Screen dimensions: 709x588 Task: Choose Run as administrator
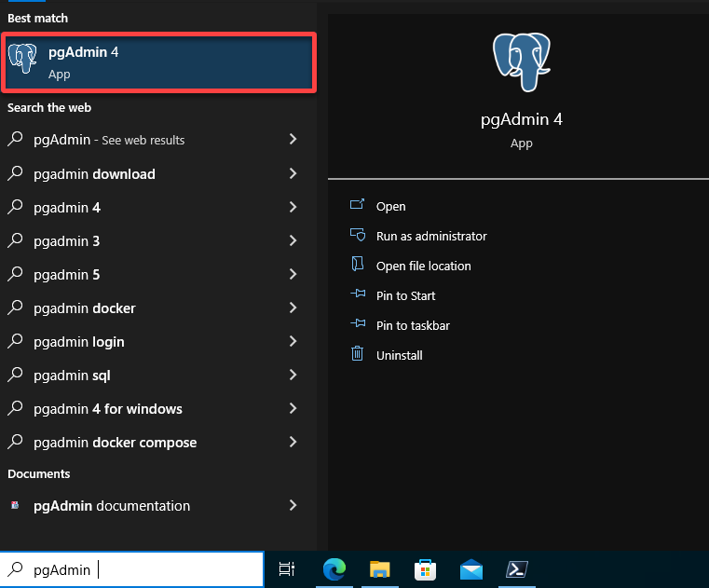click(x=431, y=237)
